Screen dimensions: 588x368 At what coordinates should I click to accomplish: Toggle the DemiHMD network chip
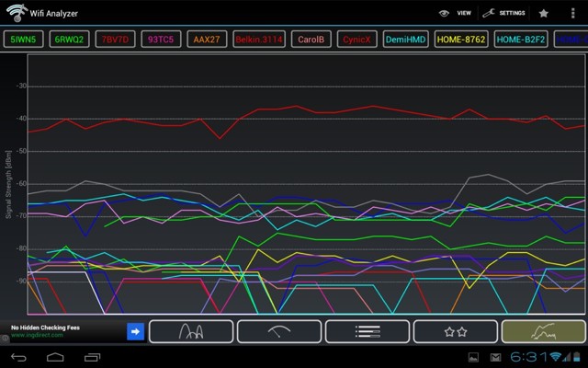coord(406,39)
